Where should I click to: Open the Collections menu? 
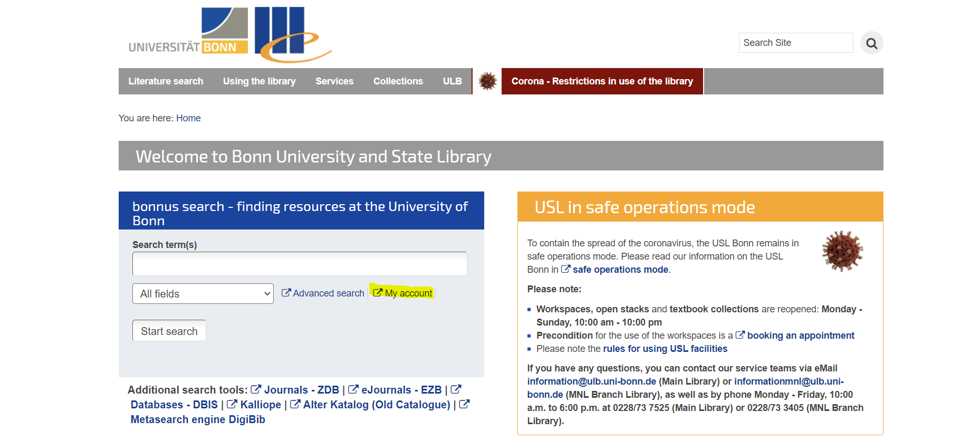point(398,81)
